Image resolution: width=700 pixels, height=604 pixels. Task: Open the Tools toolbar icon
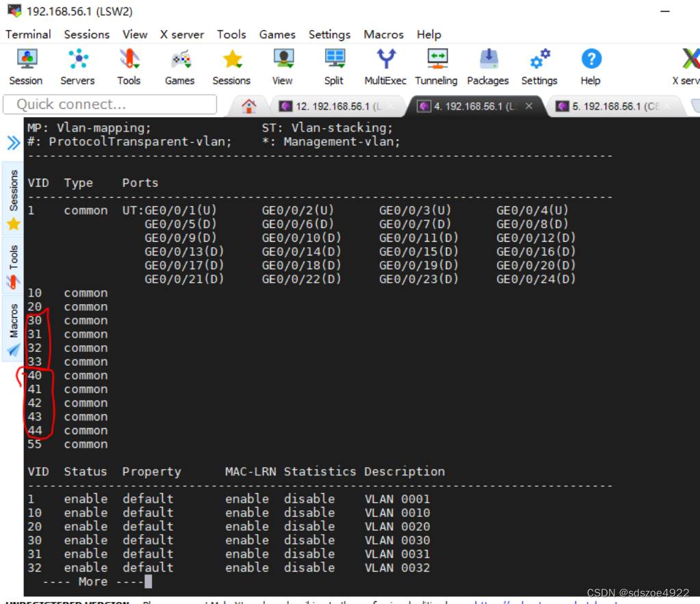(x=129, y=67)
